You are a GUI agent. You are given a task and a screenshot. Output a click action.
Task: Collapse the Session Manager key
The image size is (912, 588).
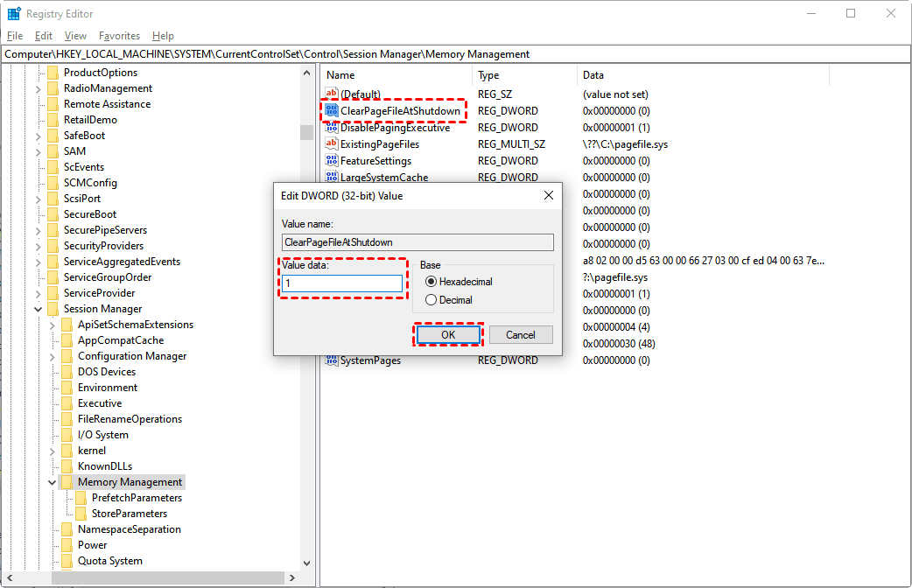[x=39, y=310]
